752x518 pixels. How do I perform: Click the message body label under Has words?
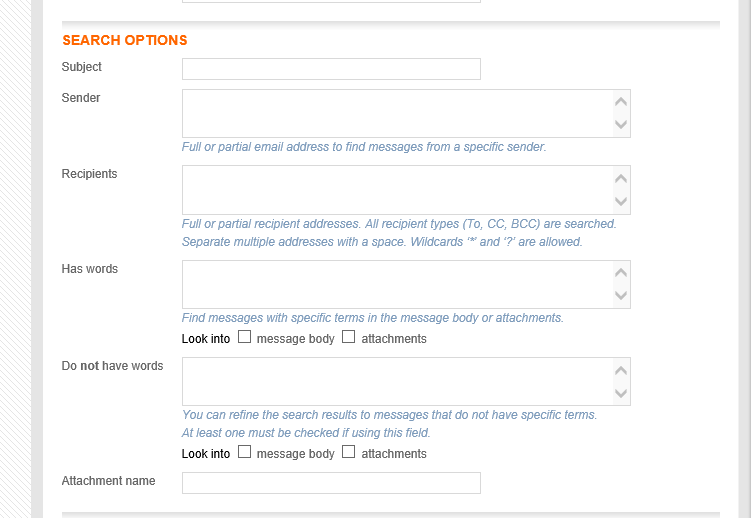(x=295, y=339)
